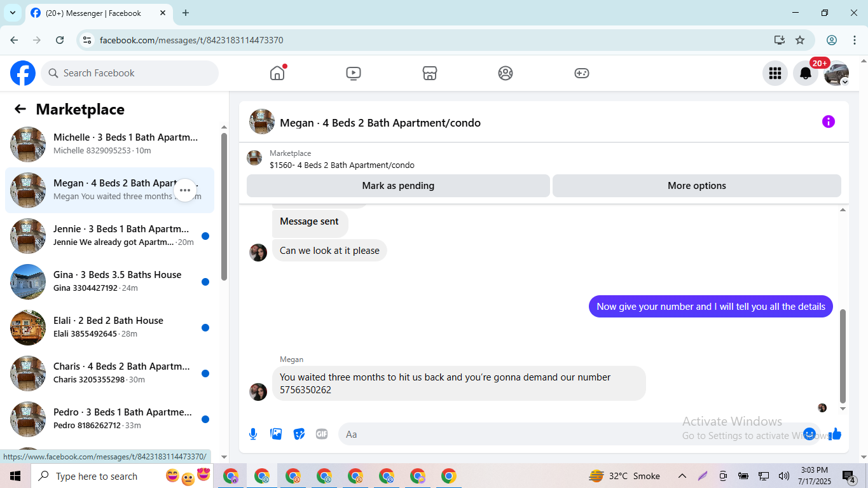The width and height of the screenshot is (868, 488).
Task: Open the Chrome three-dot menu
Action: tap(855, 40)
